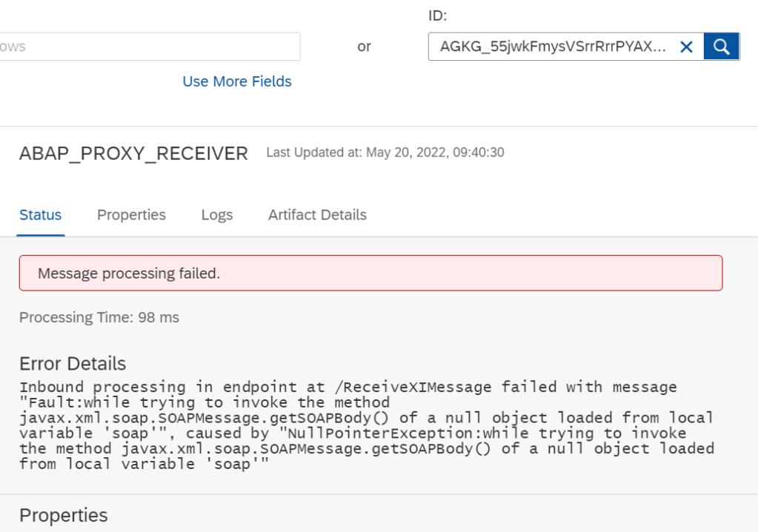Click the Properties section heading at bottom
Image resolution: width=758 pixels, height=532 pixels.
64,515
